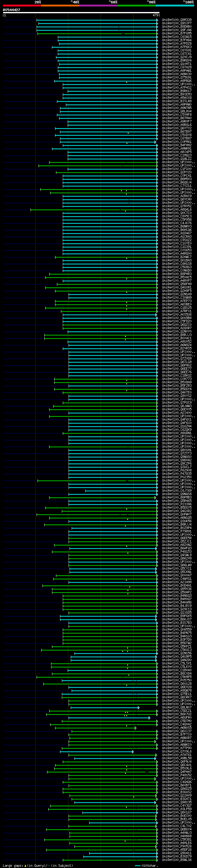Click label UniRef100_P23396

click(177, 504)
